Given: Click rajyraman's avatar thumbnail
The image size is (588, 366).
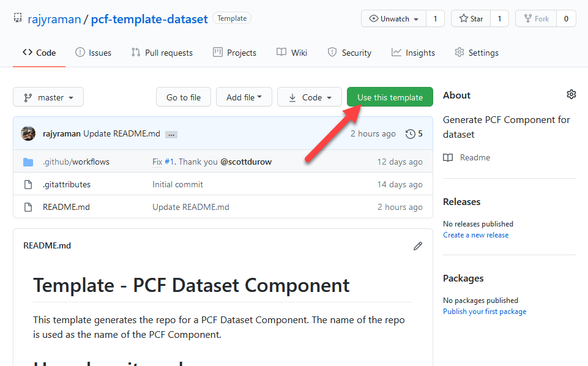Looking at the screenshot, I should pos(28,133).
